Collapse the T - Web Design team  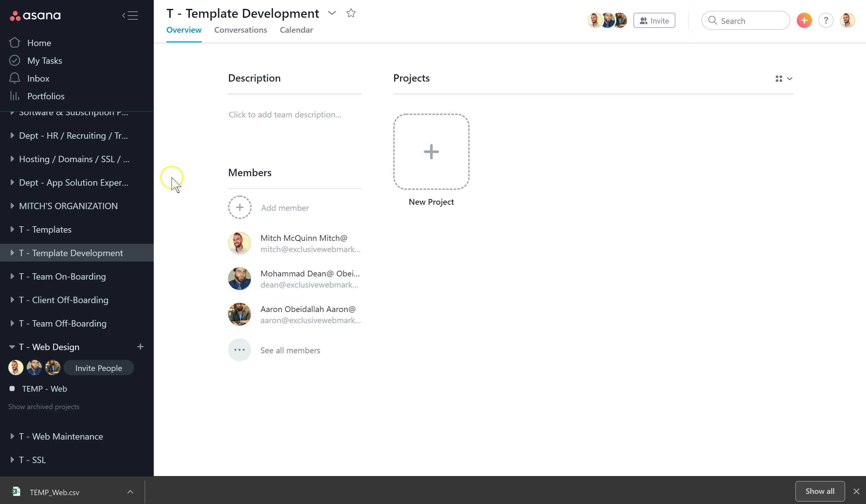pyautogui.click(x=12, y=347)
